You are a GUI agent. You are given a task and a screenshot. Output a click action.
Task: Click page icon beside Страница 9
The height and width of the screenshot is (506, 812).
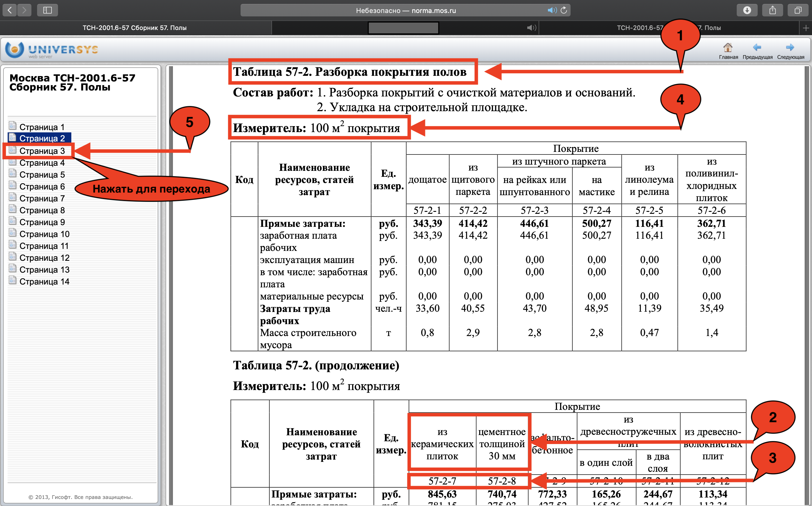[x=12, y=221]
